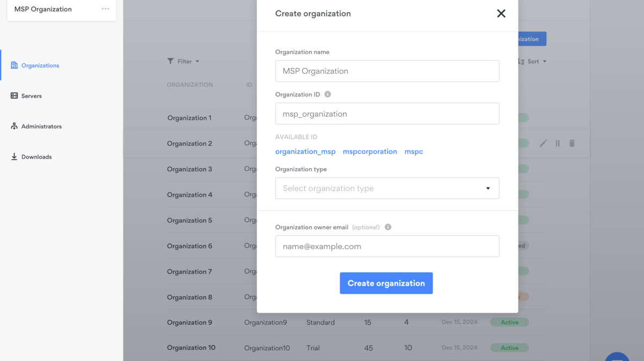The width and height of the screenshot is (644, 361).
Task: Select Organization 3 in the list
Action: [x=189, y=169]
